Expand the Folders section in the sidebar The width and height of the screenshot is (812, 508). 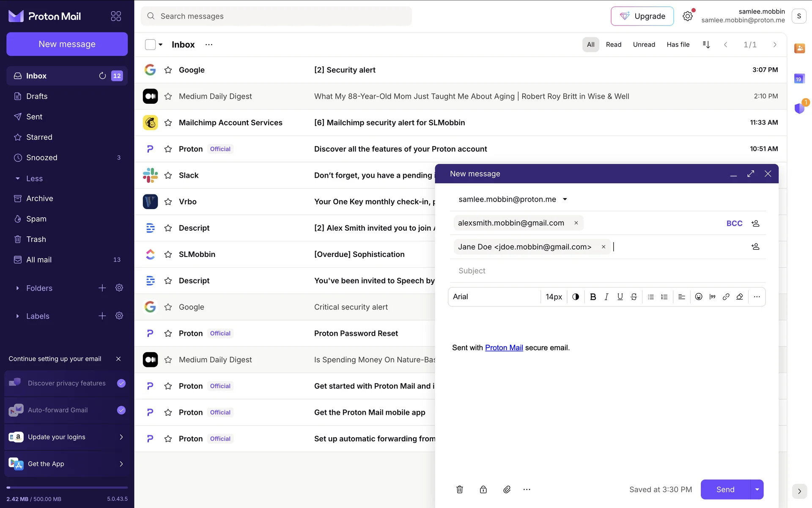(17, 288)
